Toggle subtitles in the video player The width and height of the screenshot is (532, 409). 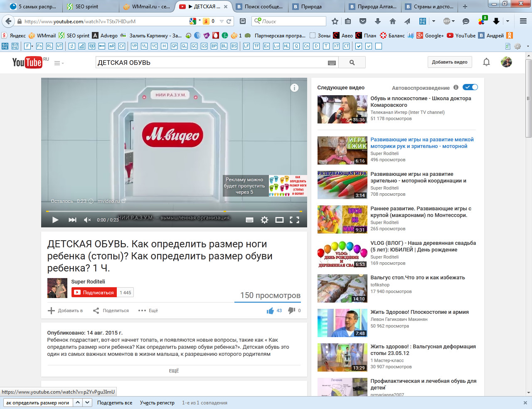click(x=249, y=220)
